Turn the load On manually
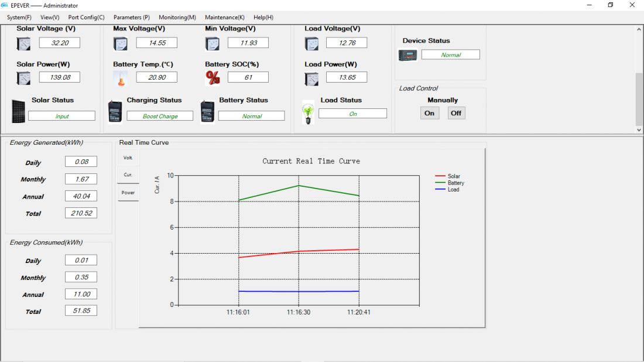This screenshot has height=362, width=644. pos(430,113)
